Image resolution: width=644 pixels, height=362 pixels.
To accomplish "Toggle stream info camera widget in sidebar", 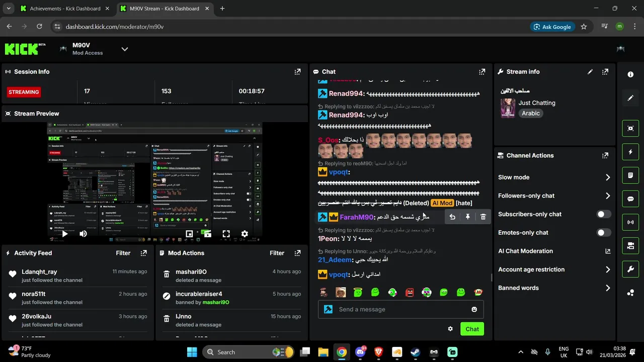I will [x=630, y=246].
